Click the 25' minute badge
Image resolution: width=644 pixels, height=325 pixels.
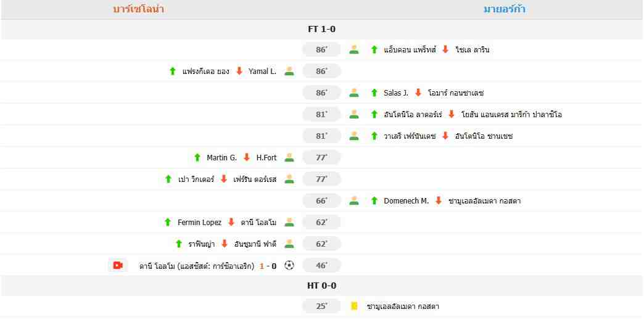321,306
